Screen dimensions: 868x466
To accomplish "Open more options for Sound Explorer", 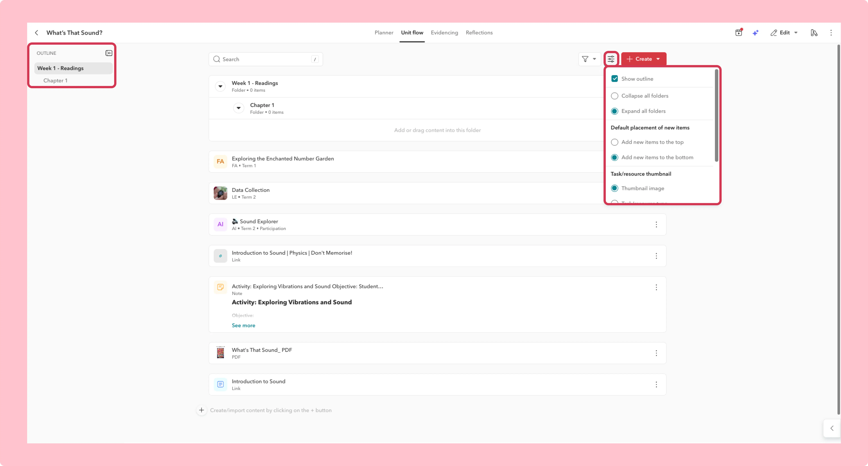I will click(656, 225).
